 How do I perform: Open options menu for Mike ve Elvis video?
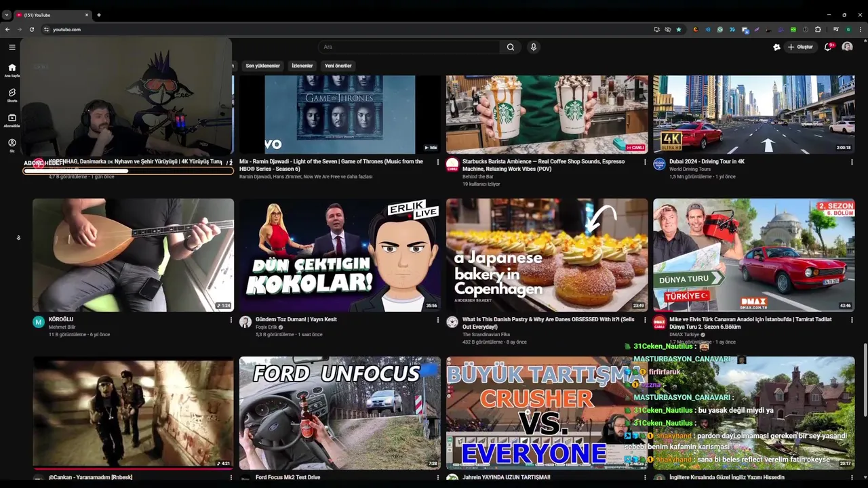pyautogui.click(x=852, y=320)
